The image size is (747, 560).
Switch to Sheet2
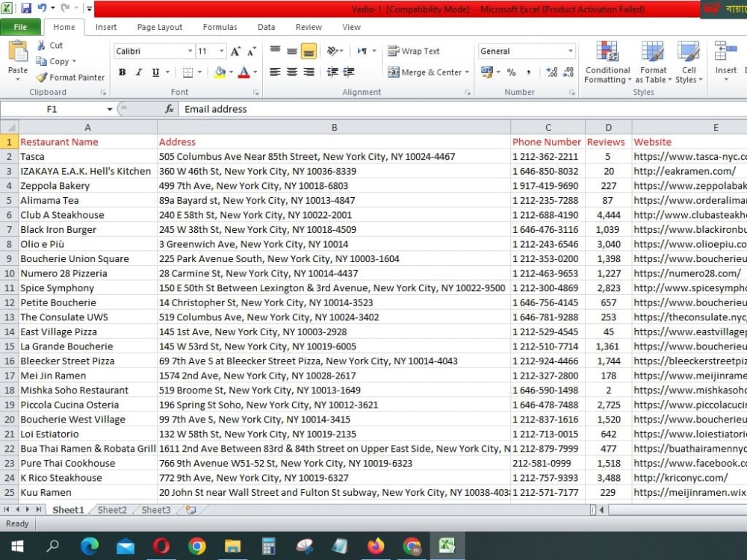pos(111,510)
